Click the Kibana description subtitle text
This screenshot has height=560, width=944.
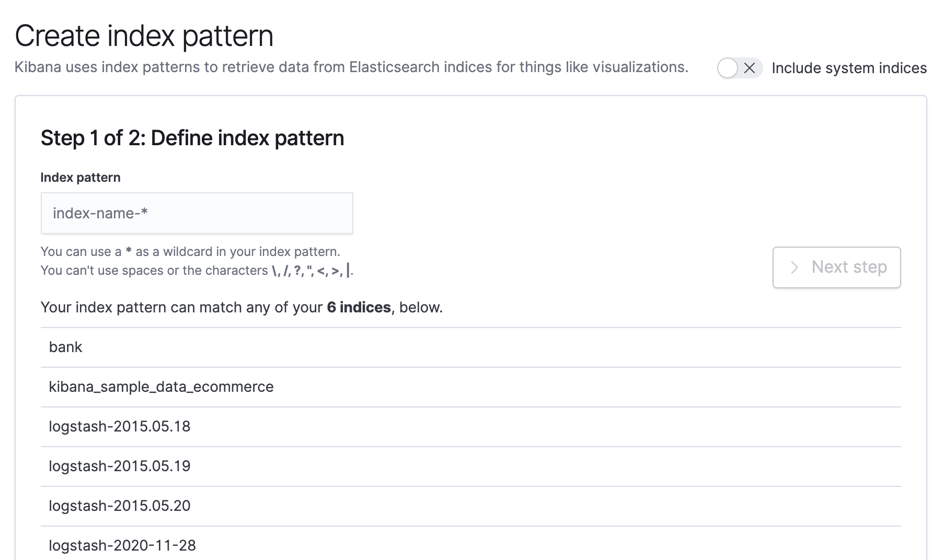pos(351,67)
